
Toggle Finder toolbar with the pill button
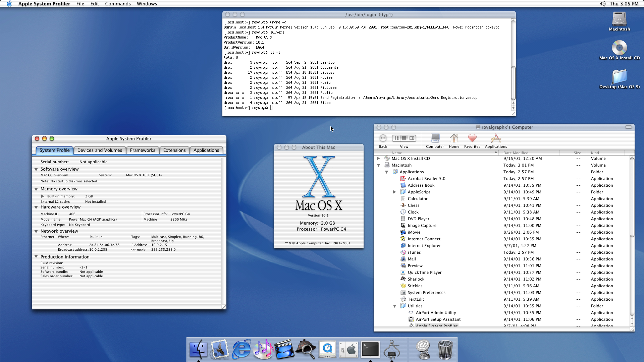pyautogui.click(x=628, y=127)
